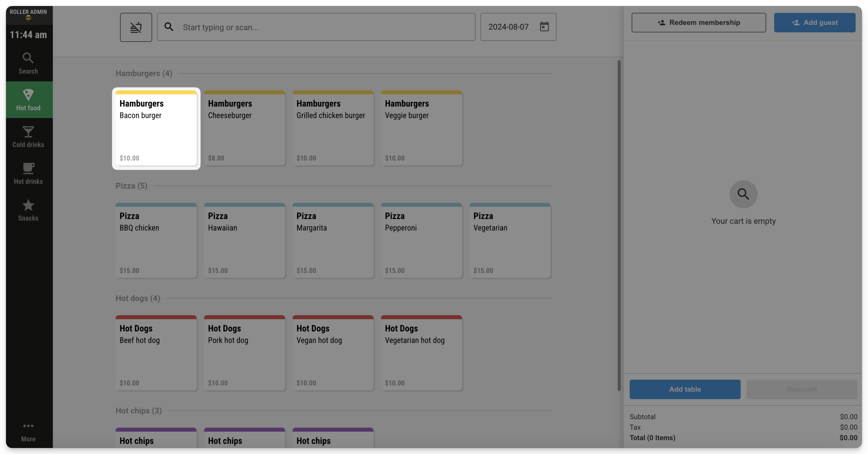
Task: Click the Pizza (5) section heading
Action: click(131, 186)
